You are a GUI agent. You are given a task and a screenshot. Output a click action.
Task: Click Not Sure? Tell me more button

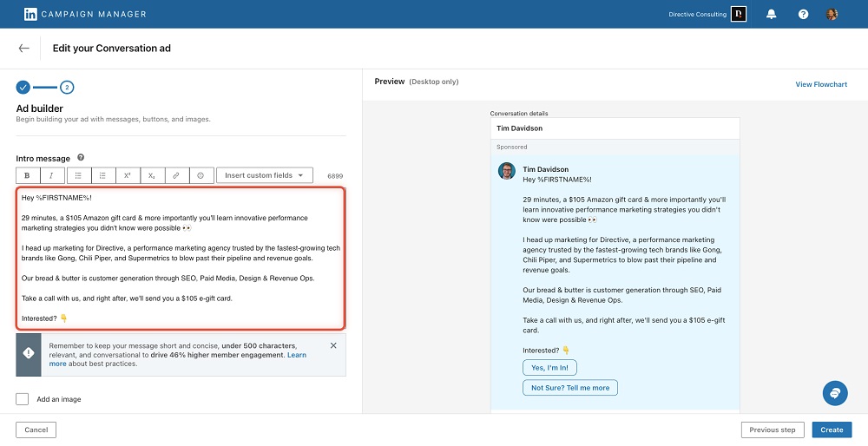pos(570,388)
